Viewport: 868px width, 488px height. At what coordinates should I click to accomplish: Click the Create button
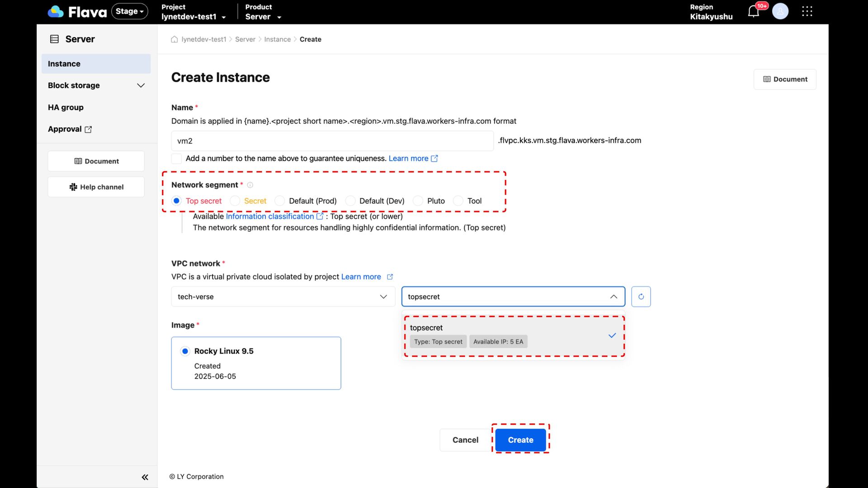tap(520, 440)
